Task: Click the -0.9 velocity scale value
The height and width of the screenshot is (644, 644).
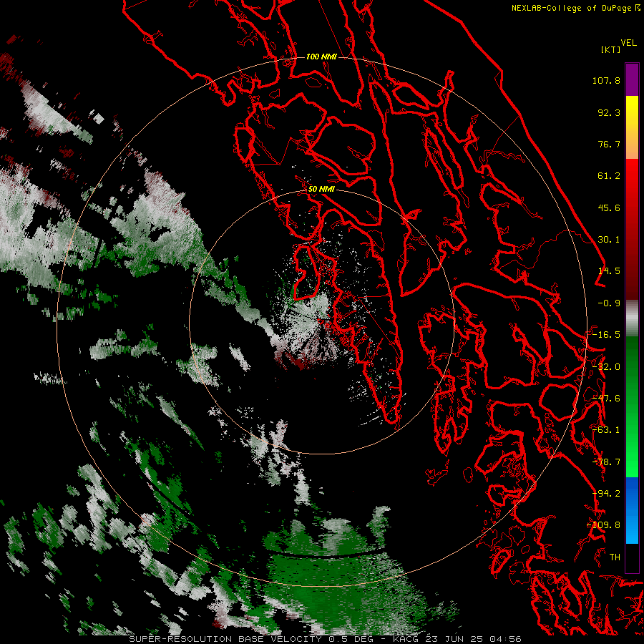Action: pyautogui.click(x=609, y=303)
